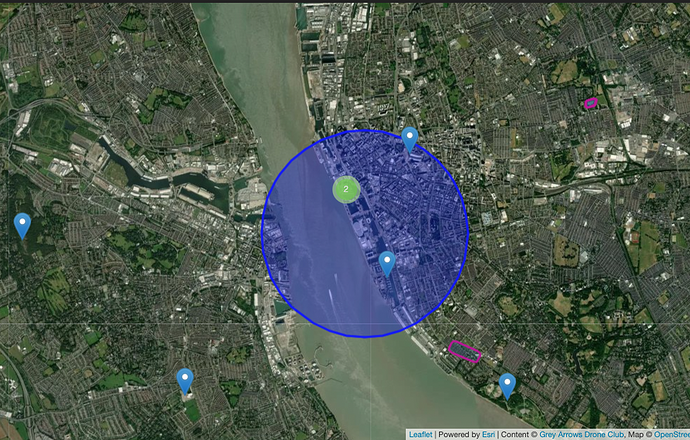Image resolution: width=690 pixels, height=440 pixels.
Task: Select the blue marker inside the blue circle
Action: point(387,264)
